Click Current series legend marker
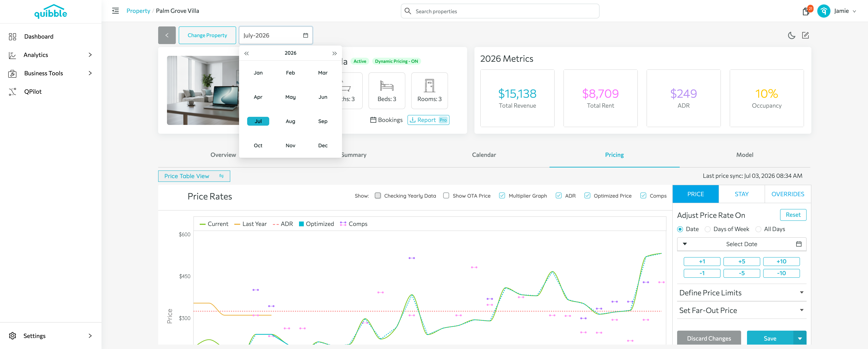Image resolution: width=868 pixels, height=349 pixels. coord(202,224)
